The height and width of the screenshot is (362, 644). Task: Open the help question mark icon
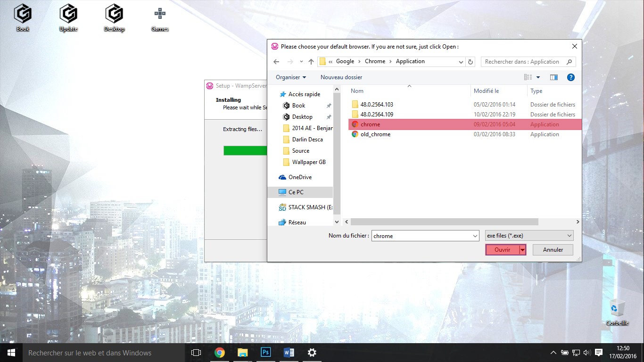pos(570,77)
